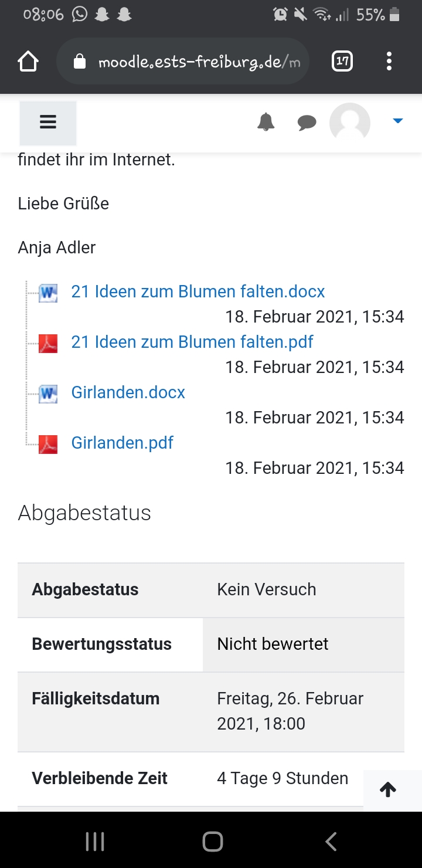Tap the browser home icon
Screen dimensions: 422x868
point(28,62)
